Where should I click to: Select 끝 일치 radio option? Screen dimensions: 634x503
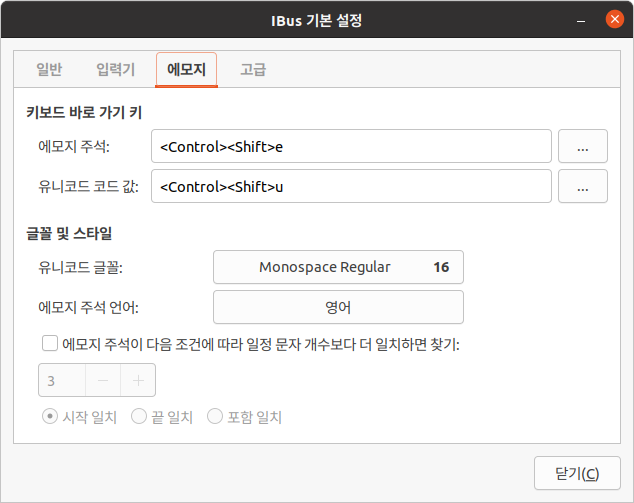tap(139, 416)
